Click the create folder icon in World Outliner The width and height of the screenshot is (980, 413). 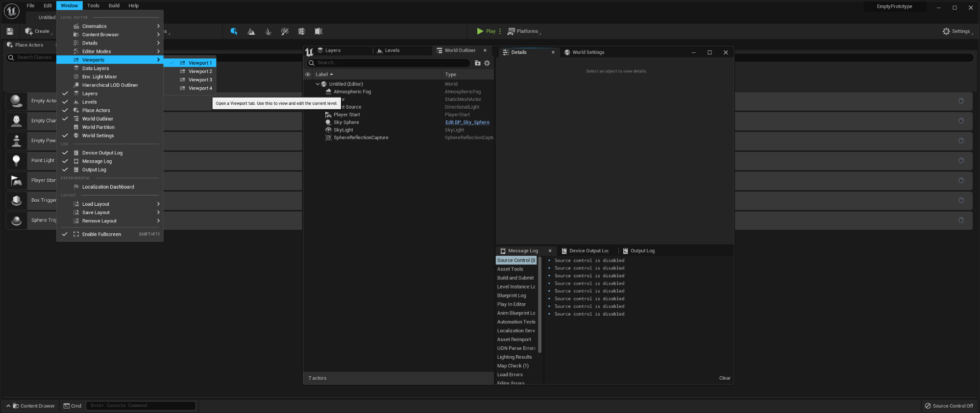coord(478,63)
